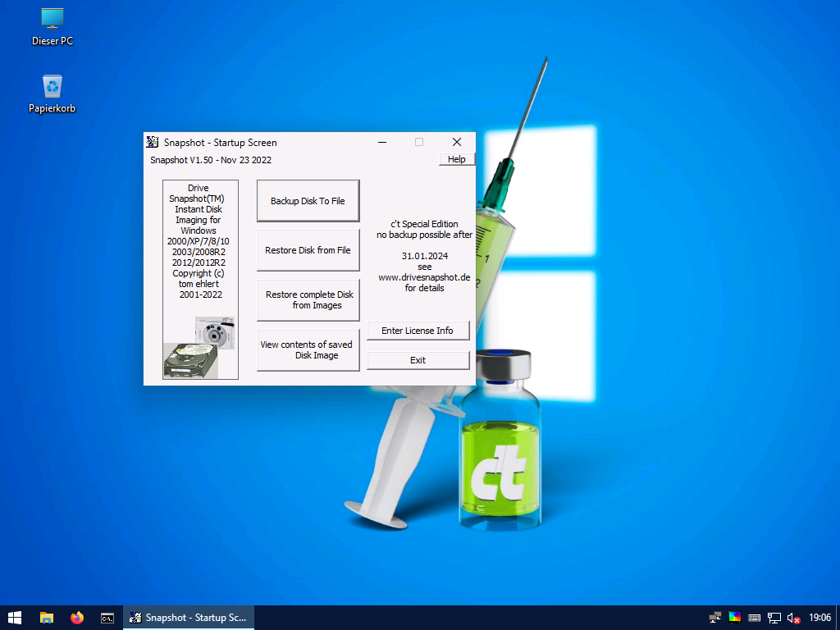Click the rainbow color display tray icon
Image resolution: width=840 pixels, height=630 pixels.
tap(735, 618)
